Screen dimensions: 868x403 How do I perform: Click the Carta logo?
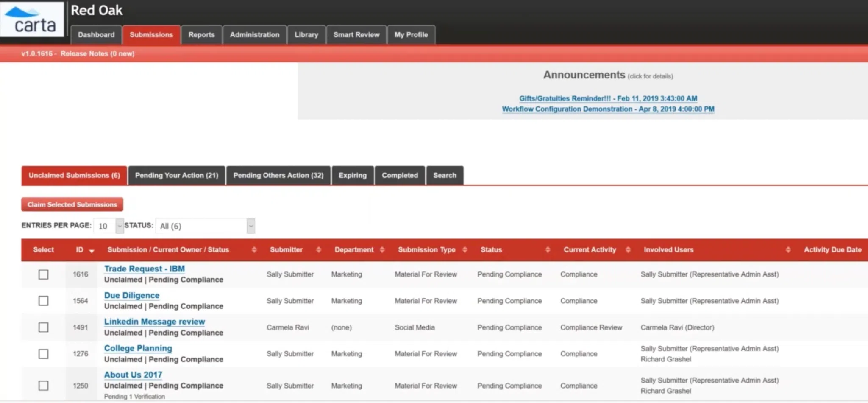click(33, 19)
